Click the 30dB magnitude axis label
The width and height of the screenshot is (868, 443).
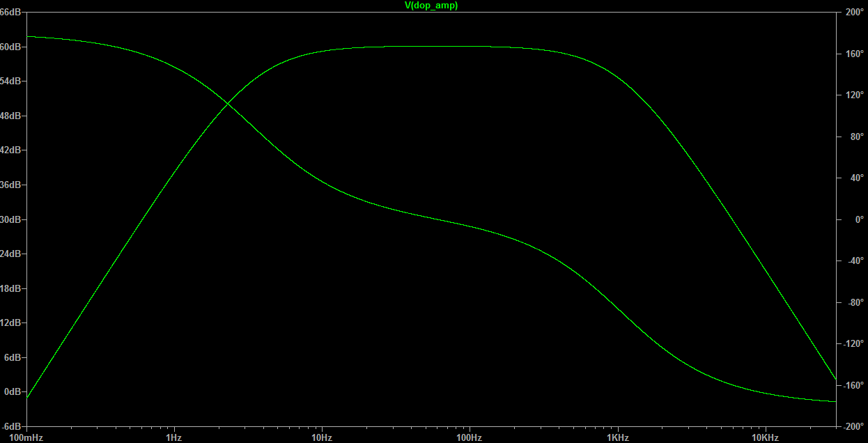pyautogui.click(x=10, y=219)
